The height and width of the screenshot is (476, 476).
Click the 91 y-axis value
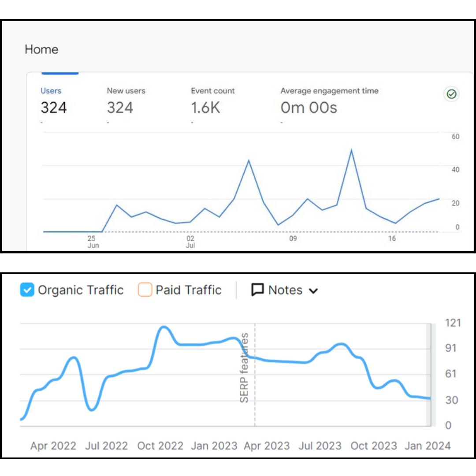(451, 348)
